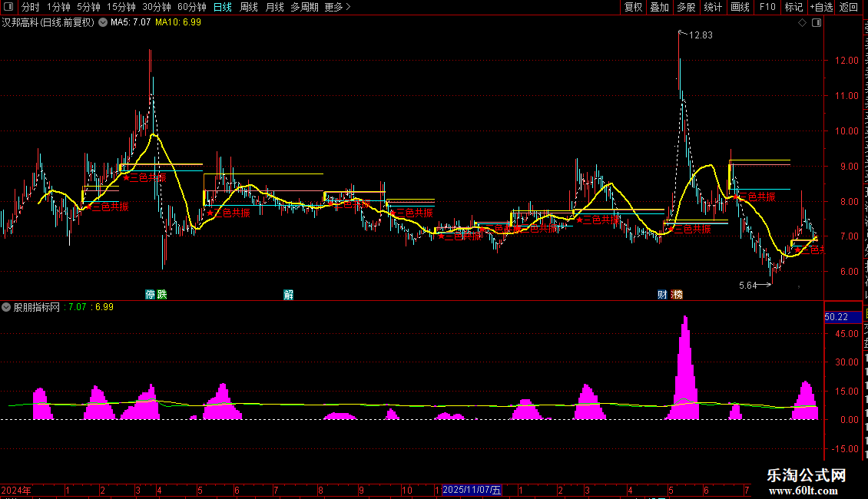Screen dimensions: 868x499
Task: Select the 5分钟 period tab
Action: (88, 7)
